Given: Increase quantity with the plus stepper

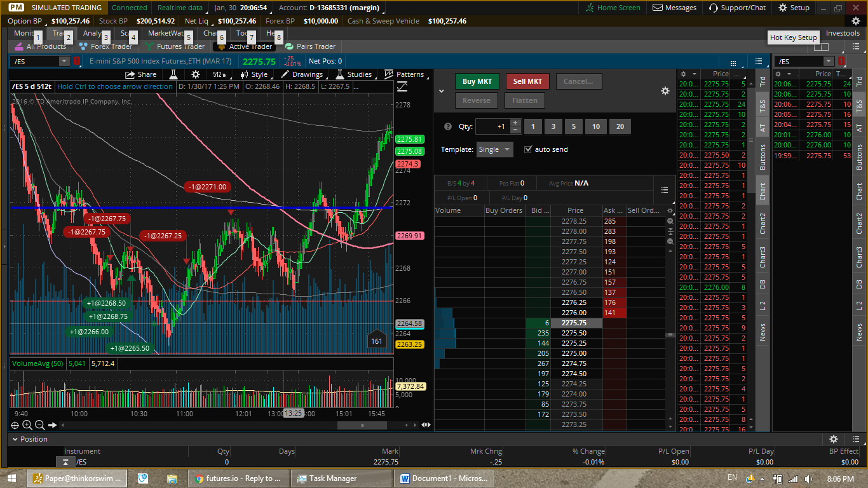Looking at the screenshot, I should point(515,123).
